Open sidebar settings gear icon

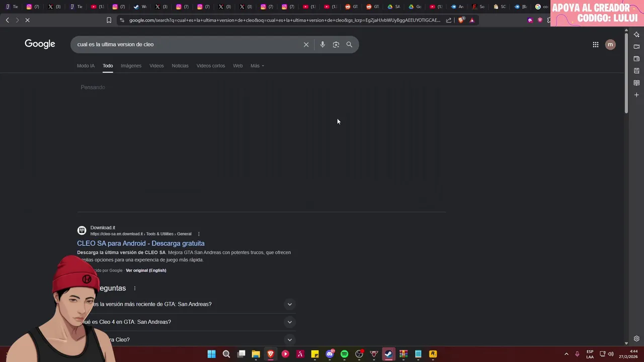click(x=636, y=338)
